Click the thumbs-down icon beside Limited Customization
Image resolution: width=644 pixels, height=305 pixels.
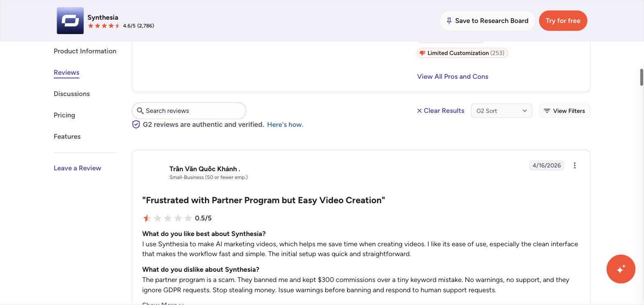(422, 53)
